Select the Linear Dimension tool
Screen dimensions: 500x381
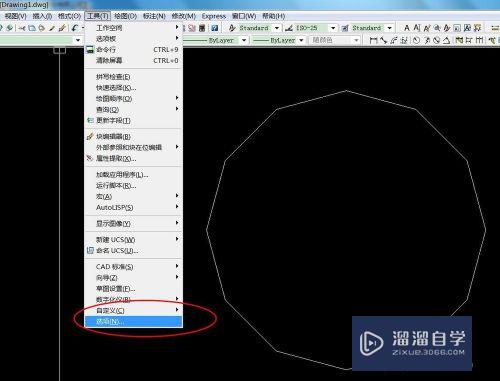(373, 40)
